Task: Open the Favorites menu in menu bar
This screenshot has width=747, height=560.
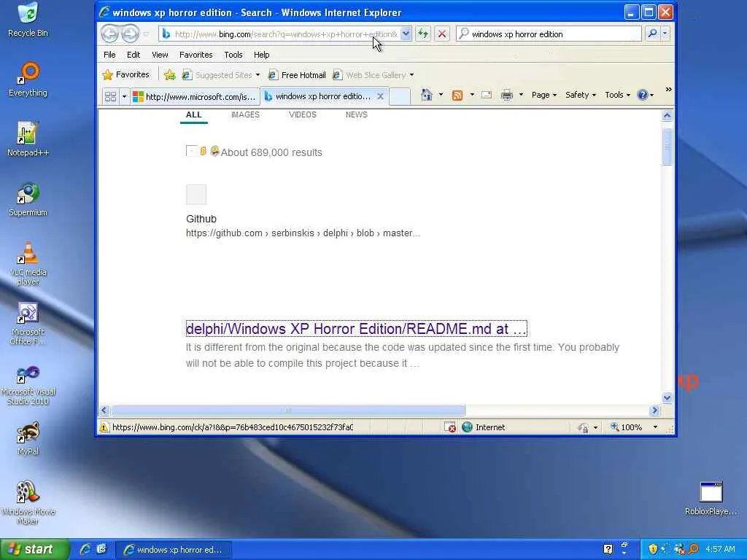Action: click(196, 55)
